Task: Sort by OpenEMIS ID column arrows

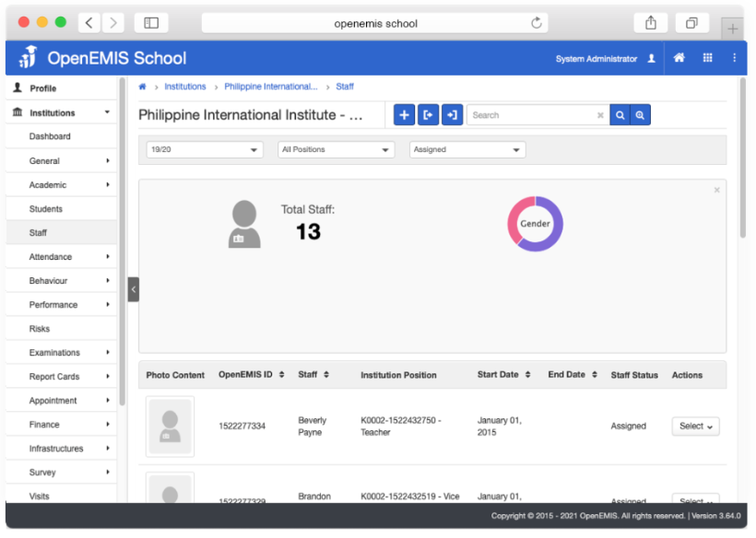Action: 281,375
